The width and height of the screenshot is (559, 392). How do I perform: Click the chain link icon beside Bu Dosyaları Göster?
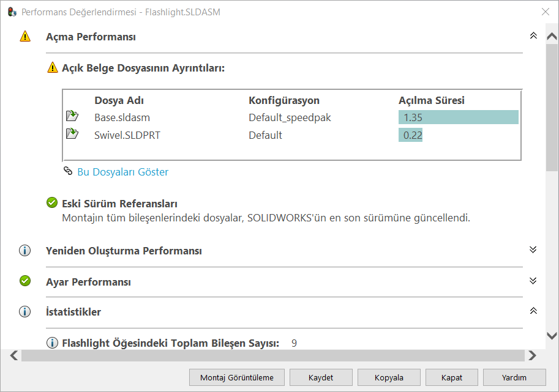click(x=68, y=171)
